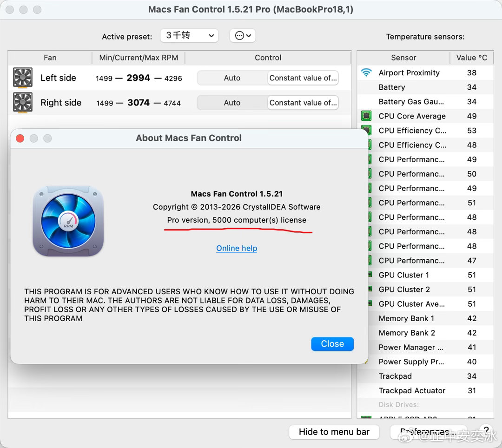Click the CPU Core Average chip icon
The image size is (502, 448).
click(x=366, y=116)
